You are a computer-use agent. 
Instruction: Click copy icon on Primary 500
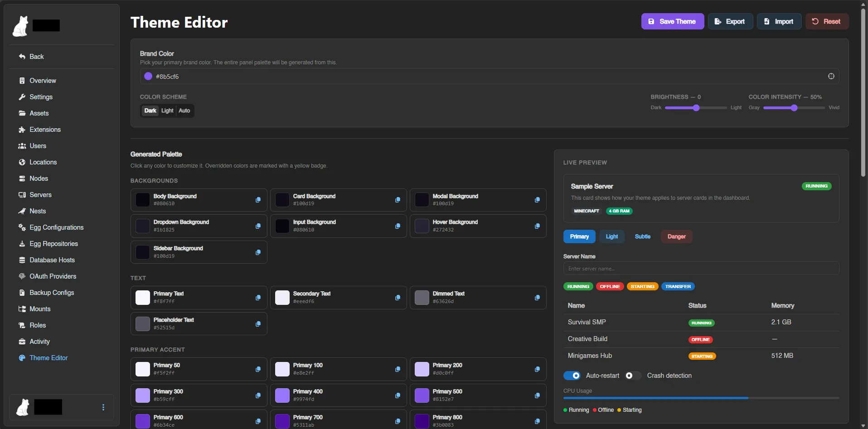pos(537,395)
